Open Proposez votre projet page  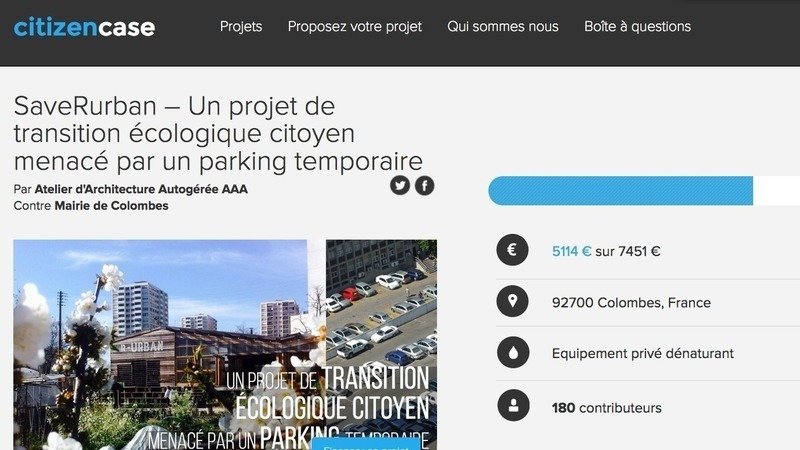pyautogui.click(x=355, y=27)
